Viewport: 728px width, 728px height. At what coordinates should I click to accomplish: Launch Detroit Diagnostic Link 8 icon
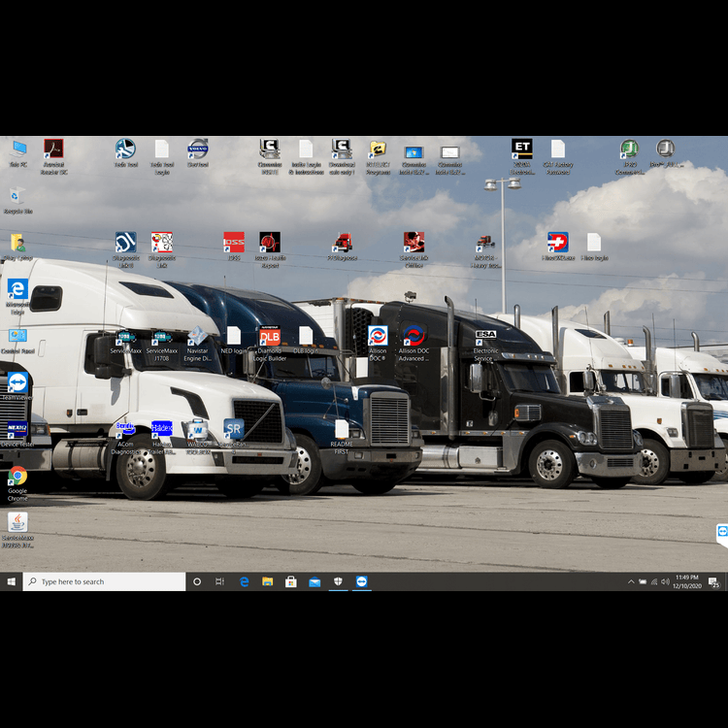click(x=126, y=249)
